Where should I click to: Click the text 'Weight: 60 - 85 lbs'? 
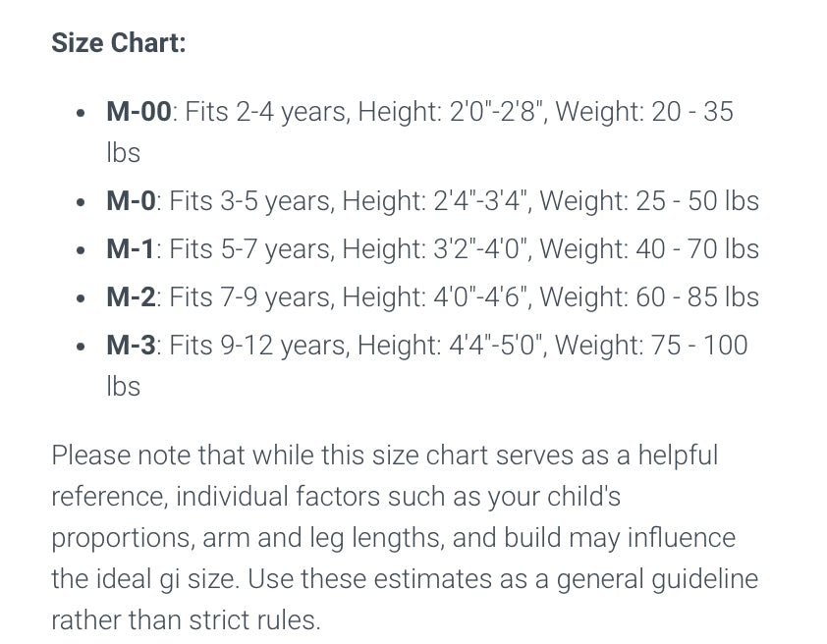[x=649, y=296]
